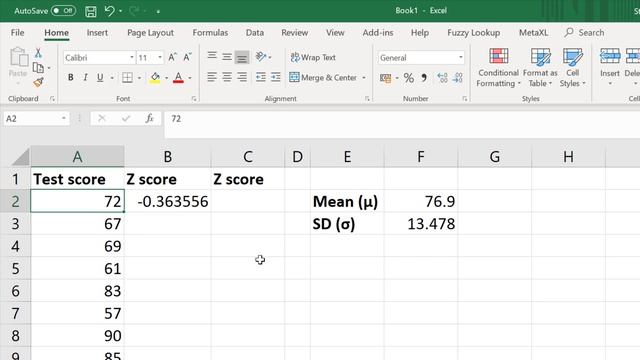Click the Copy icon in Clipboard group
Screen dimensions: 640x360
[x=38, y=67]
